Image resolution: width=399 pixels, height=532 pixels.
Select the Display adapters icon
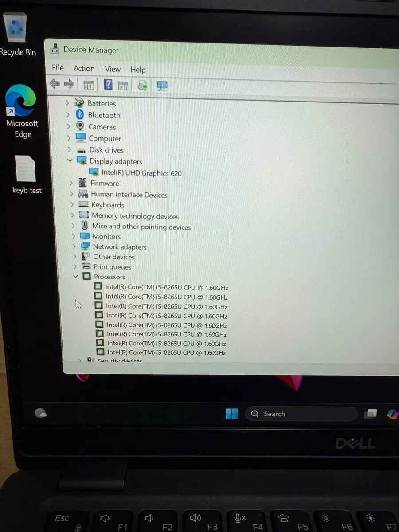click(82, 160)
